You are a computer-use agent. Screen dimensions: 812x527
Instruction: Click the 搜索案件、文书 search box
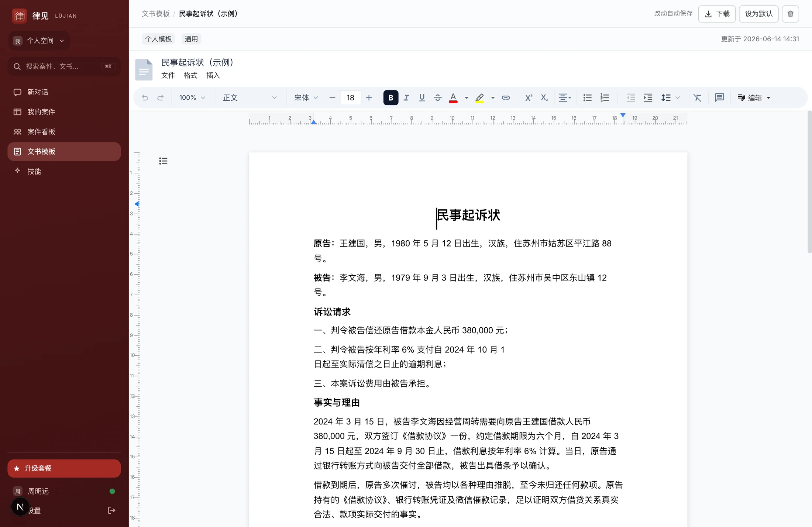click(64, 66)
